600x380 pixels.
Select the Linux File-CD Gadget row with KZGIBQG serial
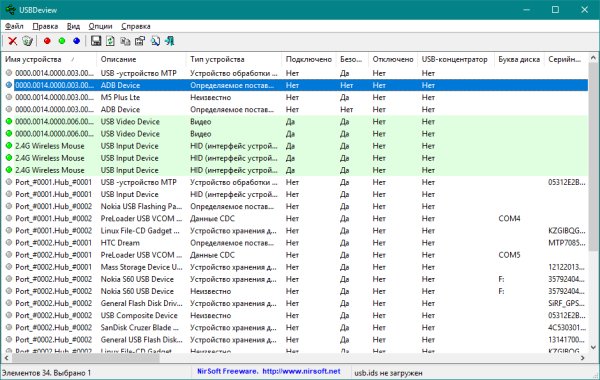point(295,230)
